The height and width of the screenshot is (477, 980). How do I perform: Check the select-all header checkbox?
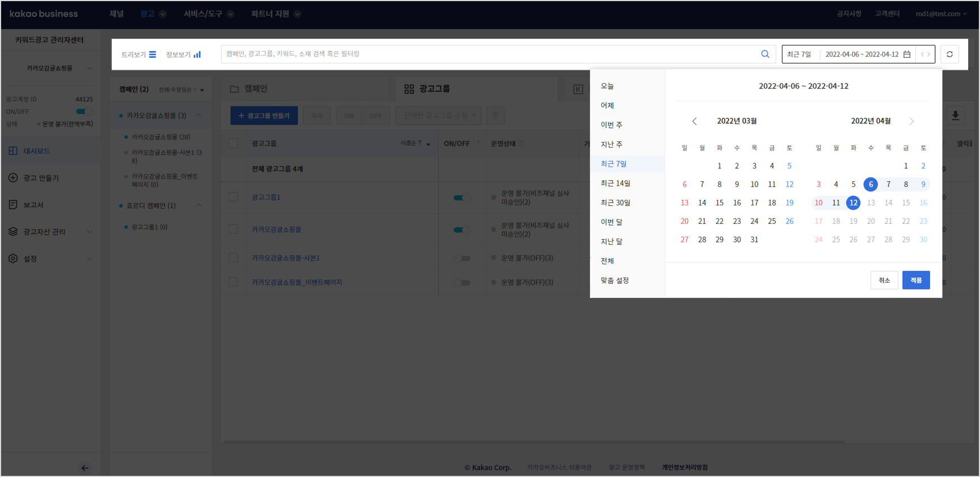pyautogui.click(x=233, y=143)
